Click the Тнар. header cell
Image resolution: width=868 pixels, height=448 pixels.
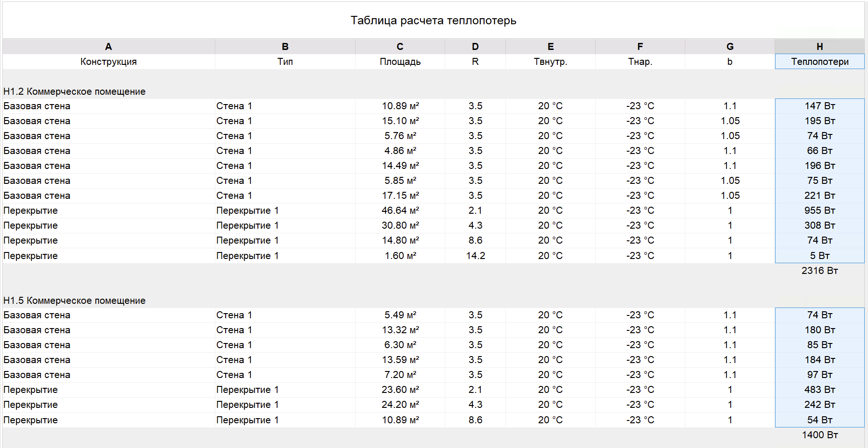(x=640, y=62)
